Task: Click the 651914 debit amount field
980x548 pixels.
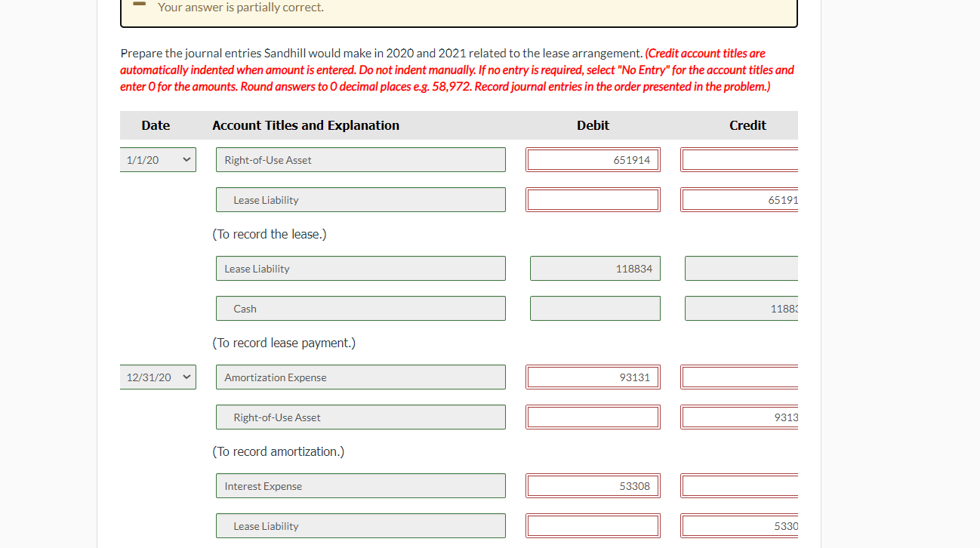Action: click(x=593, y=159)
